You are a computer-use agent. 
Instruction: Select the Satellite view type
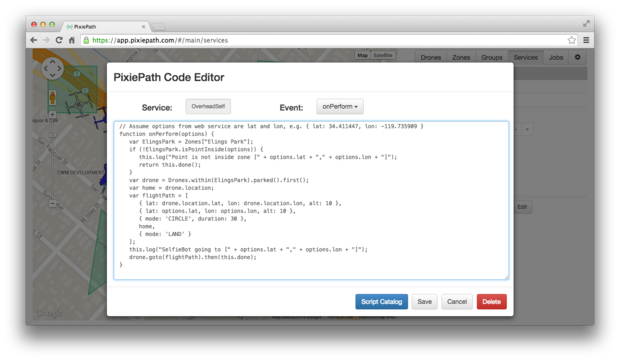click(x=383, y=55)
